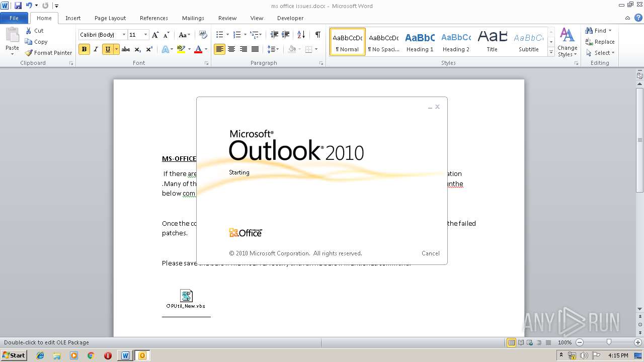The height and width of the screenshot is (362, 644).
Task: Click the Find binoculars icon
Action: [x=589, y=31]
